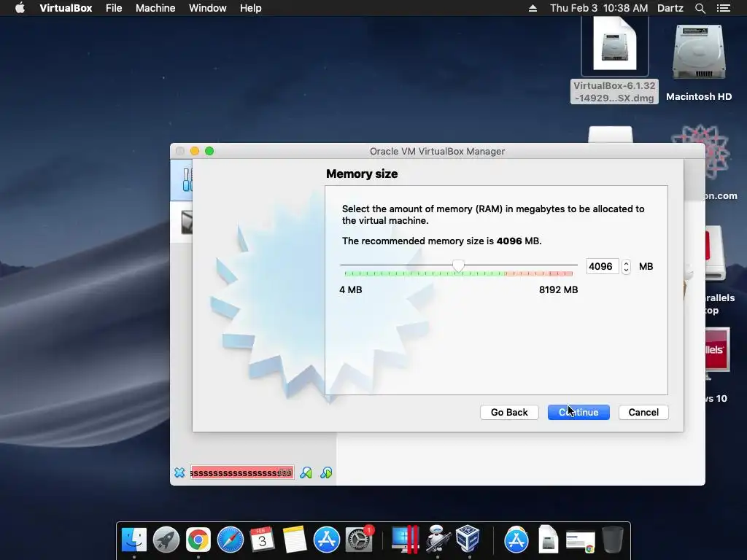Click the Continue button
Screen dimensions: 747x560
pos(578,413)
